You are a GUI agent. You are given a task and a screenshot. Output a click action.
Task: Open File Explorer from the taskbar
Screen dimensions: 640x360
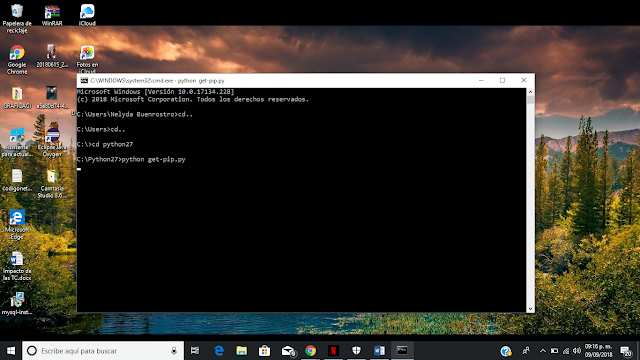click(x=242, y=351)
